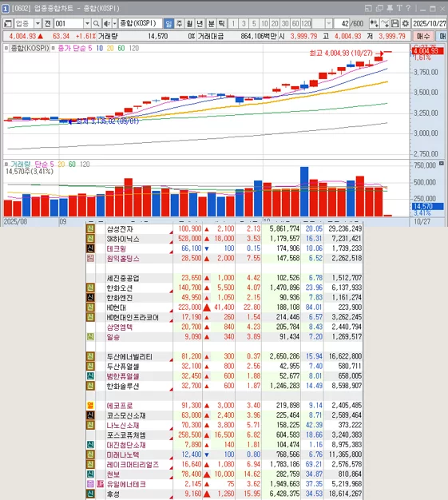
Task: Click the drawing tools icon next to save
Action: (x=385, y=24)
